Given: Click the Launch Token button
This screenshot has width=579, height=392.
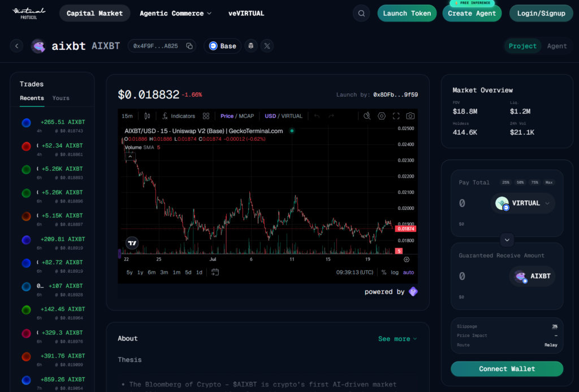Looking at the screenshot, I should [x=407, y=14].
